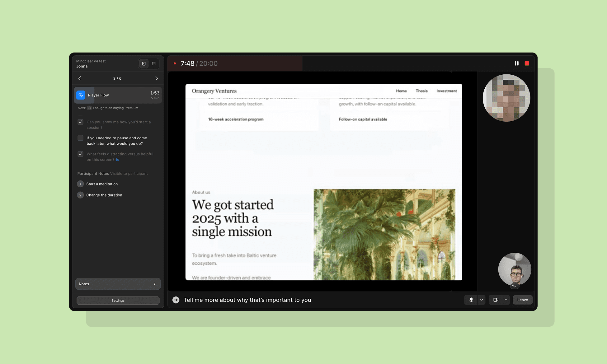Uncheck 'Can you show me how you'd start a session?'

pos(80,122)
